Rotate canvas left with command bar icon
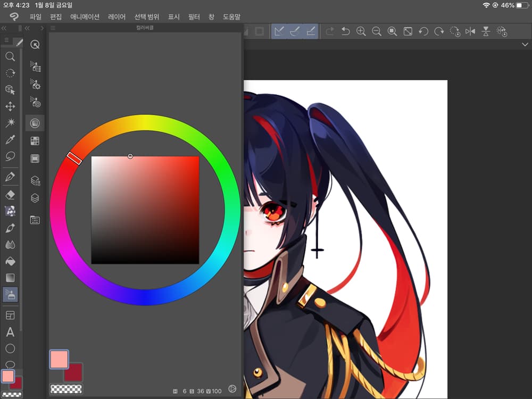The image size is (532, 399). pyautogui.click(x=423, y=31)
